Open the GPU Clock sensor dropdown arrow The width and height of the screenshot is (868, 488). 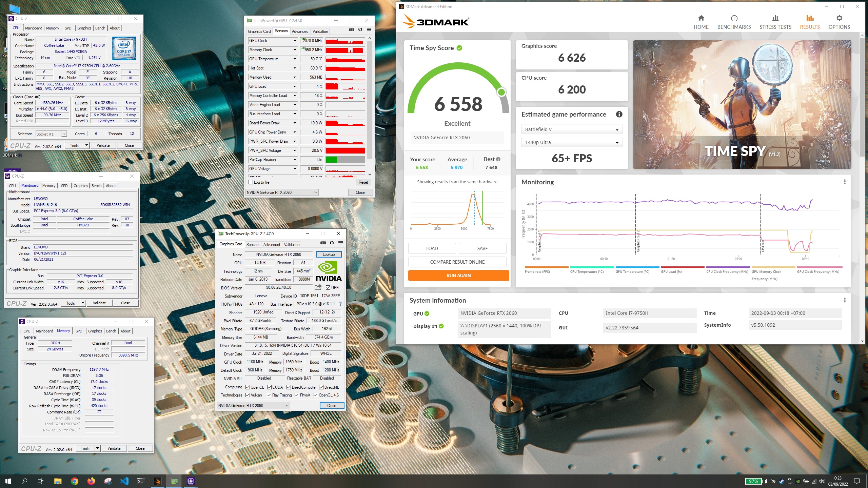point(295,41)
